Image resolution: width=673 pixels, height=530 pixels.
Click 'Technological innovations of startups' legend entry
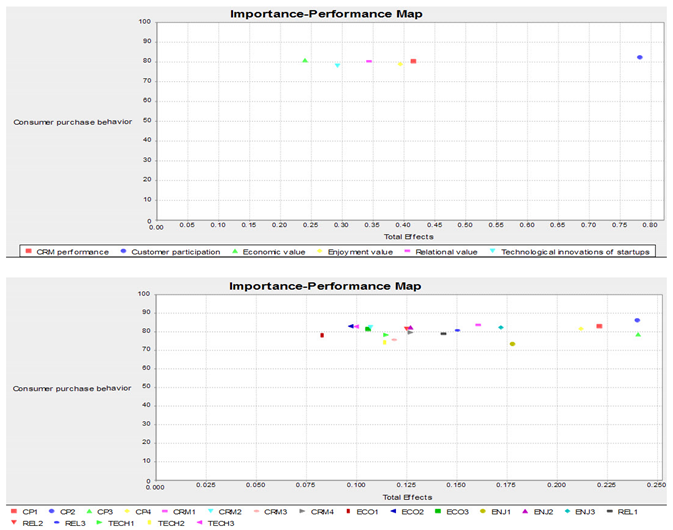tap(570, 252)
